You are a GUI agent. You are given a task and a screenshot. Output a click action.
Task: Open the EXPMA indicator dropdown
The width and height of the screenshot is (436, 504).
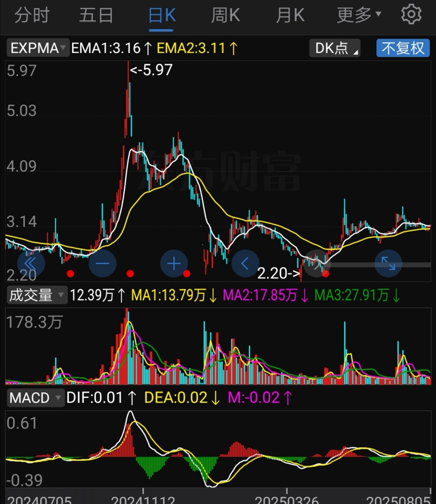(38, 48)
